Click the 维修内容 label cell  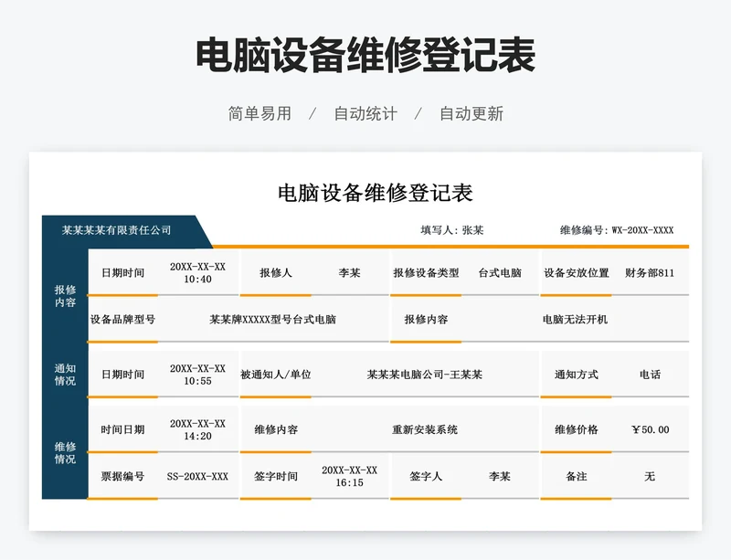tap(276, 429)
